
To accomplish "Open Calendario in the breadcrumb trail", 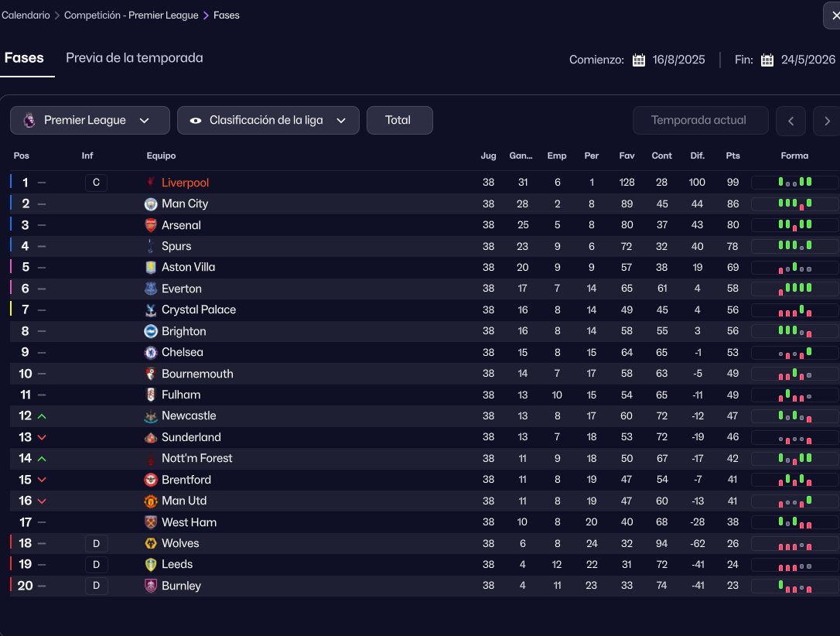I will point(26,15).
